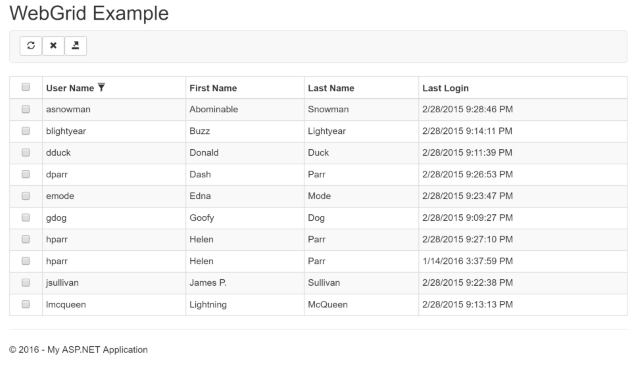The width and height of the screenshot is (640, 370).
Task: Click the Lightyear last name cell
Action: coord(361,131)
